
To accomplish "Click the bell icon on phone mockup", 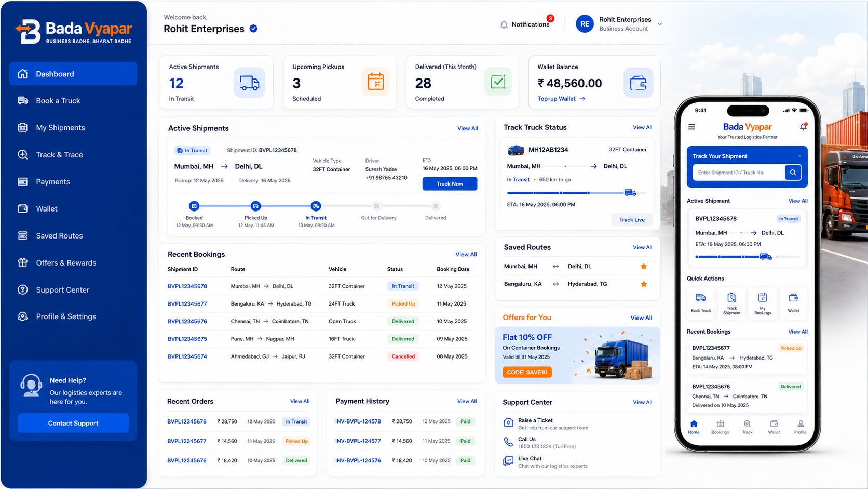I will click(803, 127).
